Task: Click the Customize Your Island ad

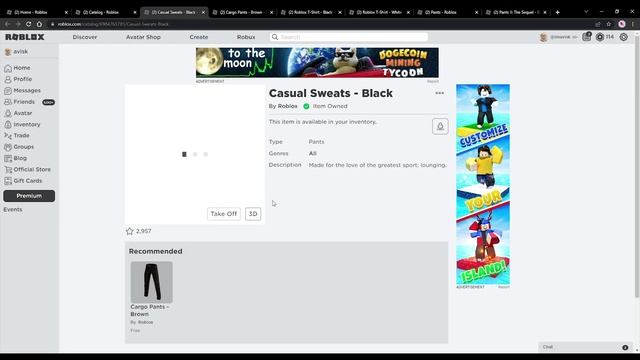Action: point(483,184)
